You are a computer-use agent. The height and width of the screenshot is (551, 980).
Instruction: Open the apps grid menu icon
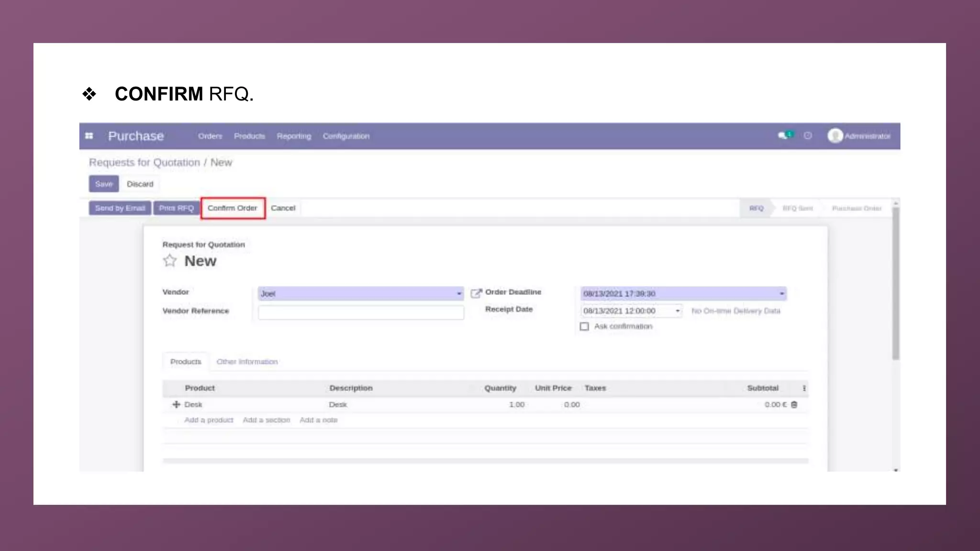tap(89, 136)
